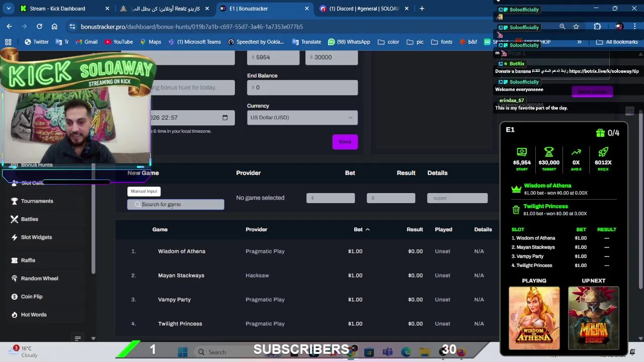The image size is (644, 362).
Task: Go to browser home page
Action: click(x=54, y=26)
